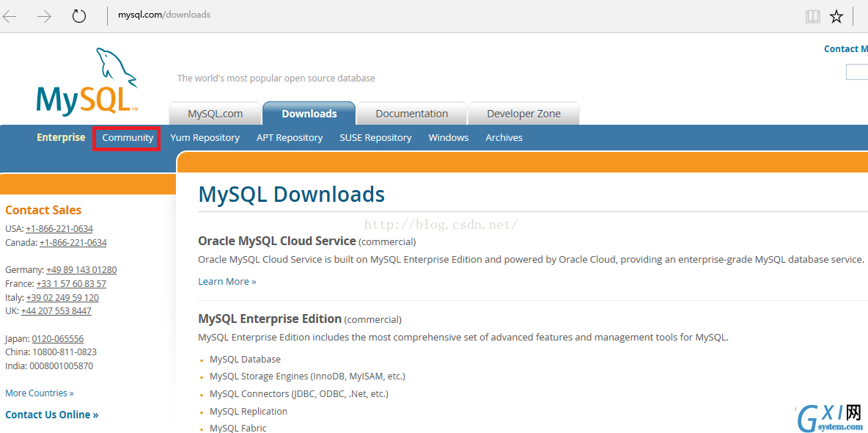Follow the Learn More » link
Image resolution: width=868 pixels, height=433 pixels.
[227, 282]
